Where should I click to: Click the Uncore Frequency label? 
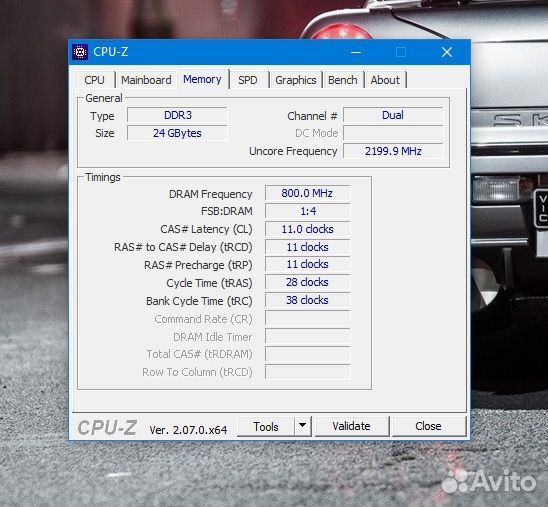[293, 151]
